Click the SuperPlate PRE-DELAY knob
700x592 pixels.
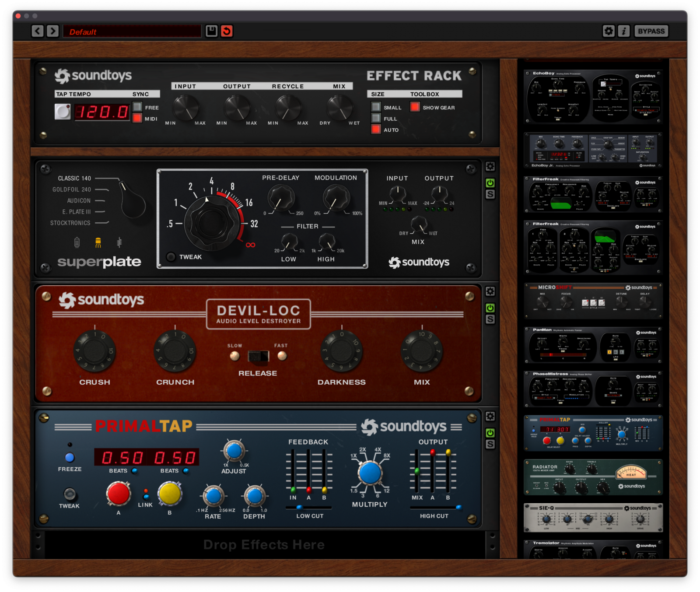point(281,198)
